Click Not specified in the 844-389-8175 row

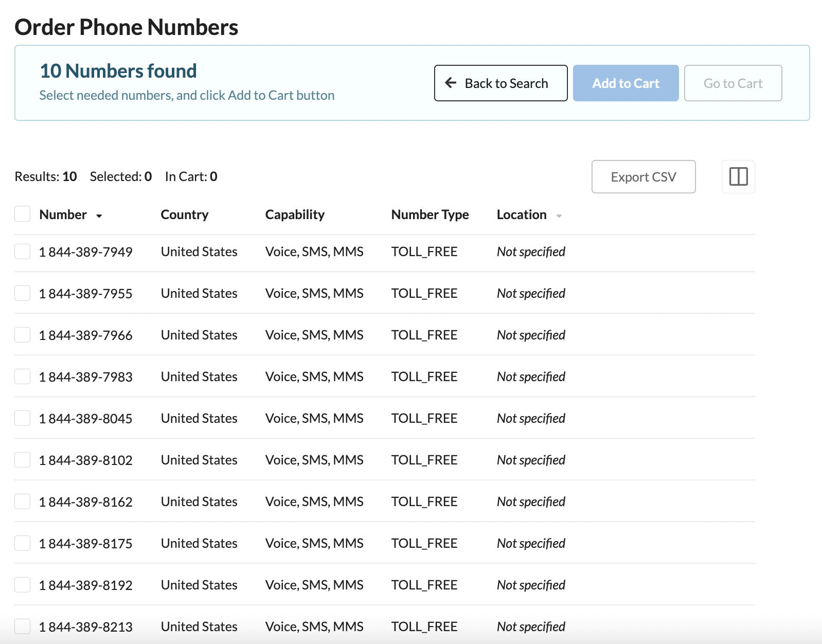point(531,543)
